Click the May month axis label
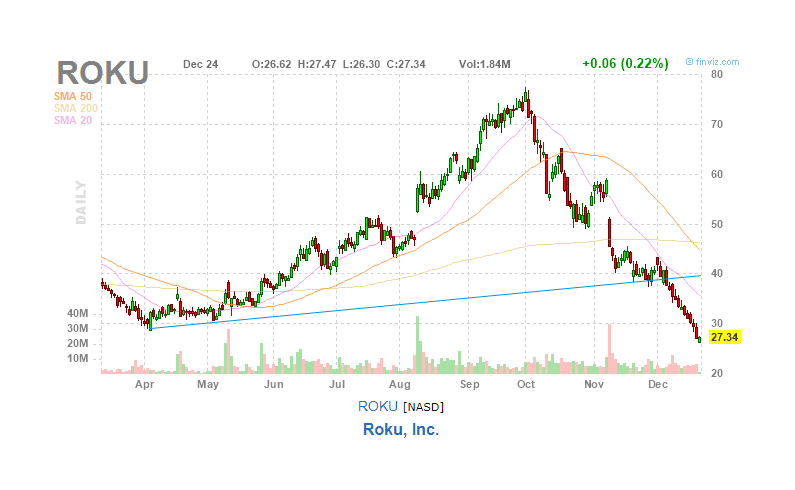The width and height of the screenshot is (795, 490). coord(208,384)
